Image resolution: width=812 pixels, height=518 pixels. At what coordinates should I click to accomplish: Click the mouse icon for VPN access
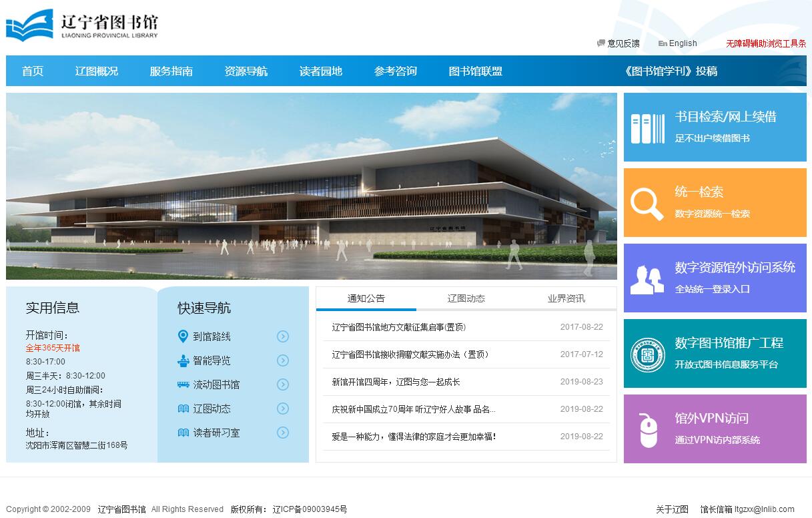click(648, 430)
